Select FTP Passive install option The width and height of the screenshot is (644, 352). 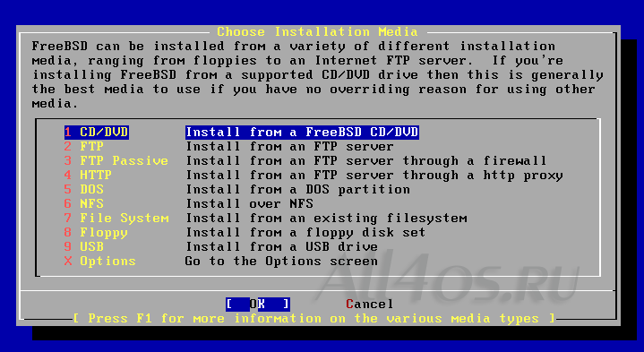coord(116,161)
